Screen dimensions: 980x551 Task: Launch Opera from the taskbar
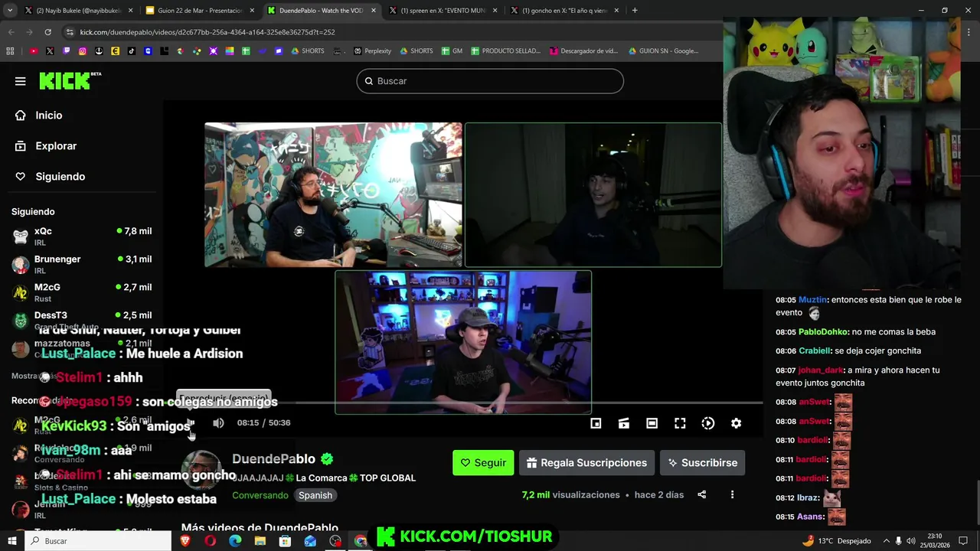coord(211,541)
